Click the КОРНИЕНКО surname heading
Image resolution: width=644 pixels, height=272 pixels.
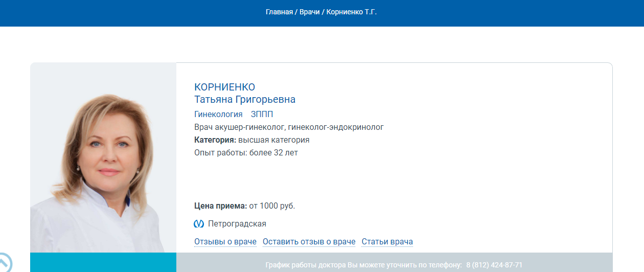click(224, 87)
